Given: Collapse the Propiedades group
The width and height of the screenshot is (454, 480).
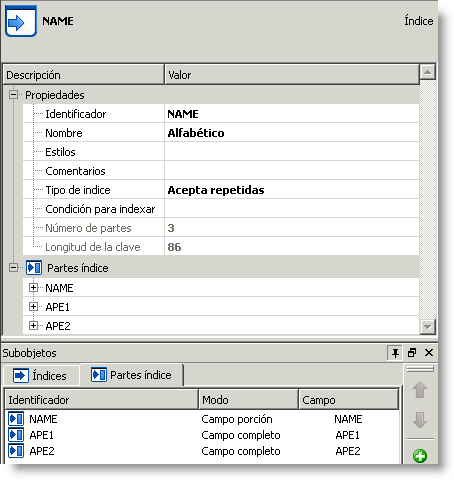Looking at the screenshot, I should (x=13, y=95).
